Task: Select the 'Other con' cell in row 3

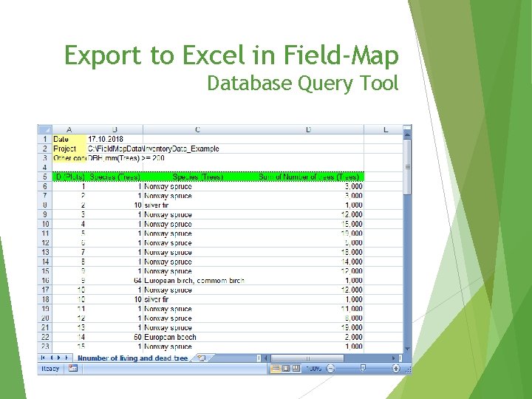Action: coord(69,158)
